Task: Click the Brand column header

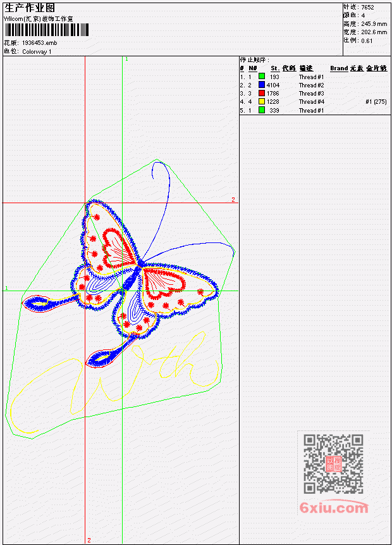Action: 339,68
